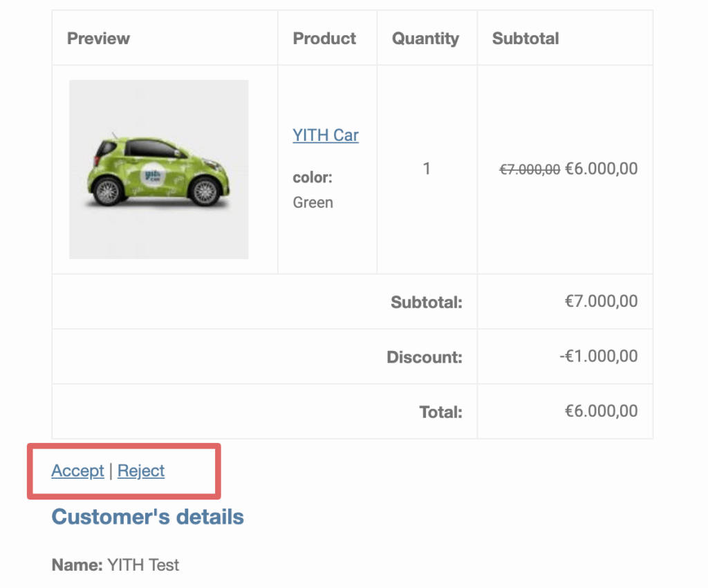Click the Reject link

point(141,471)
